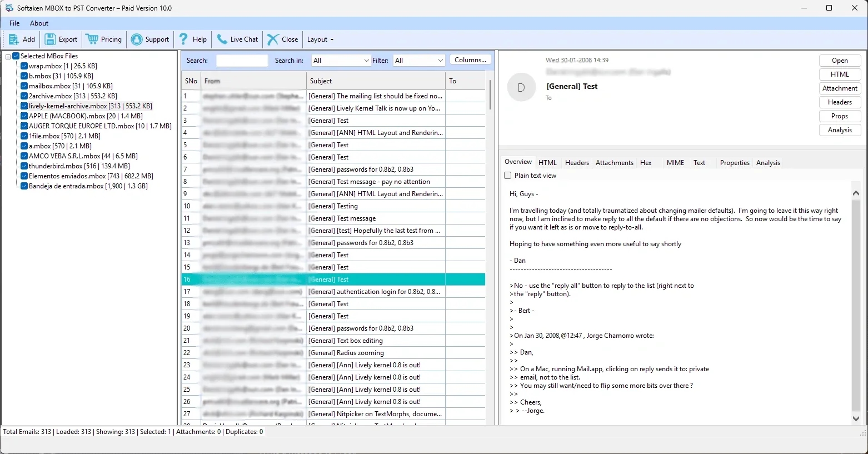Image resolution: width=868 pixels, height=454 pixels.
Task: Select email "Test message - pay no attention"
Action: [x=333, y=182]
